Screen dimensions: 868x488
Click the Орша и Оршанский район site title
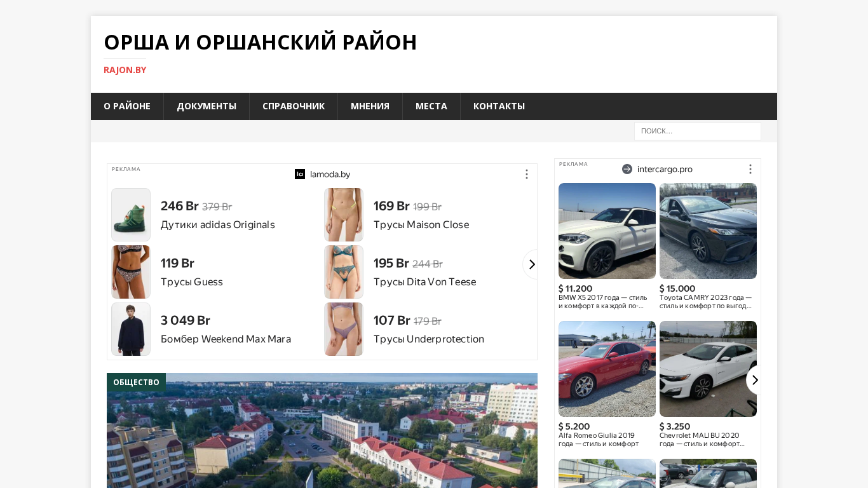point(261,42)
